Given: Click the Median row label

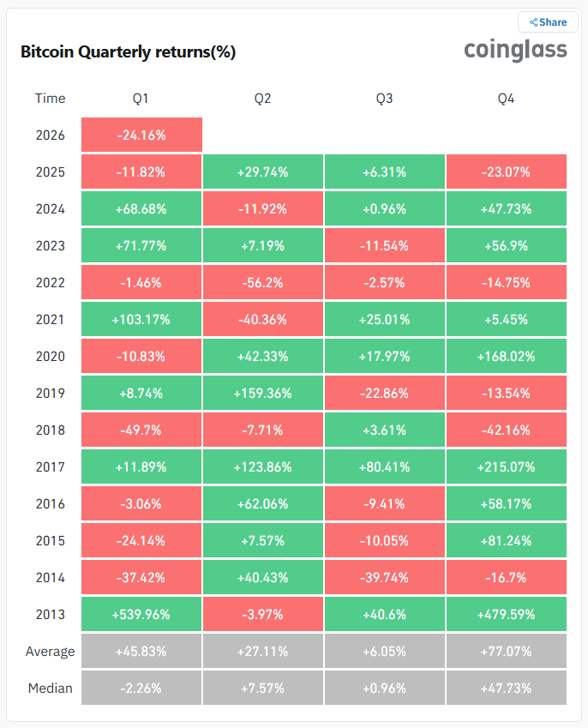Looking at the screenshot, I should tap(50, 689).
